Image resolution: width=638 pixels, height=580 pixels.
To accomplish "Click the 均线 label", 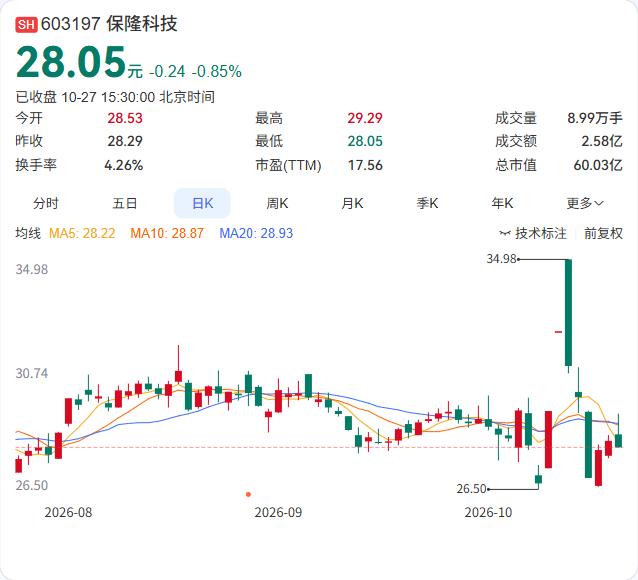I will click(28, 234).
